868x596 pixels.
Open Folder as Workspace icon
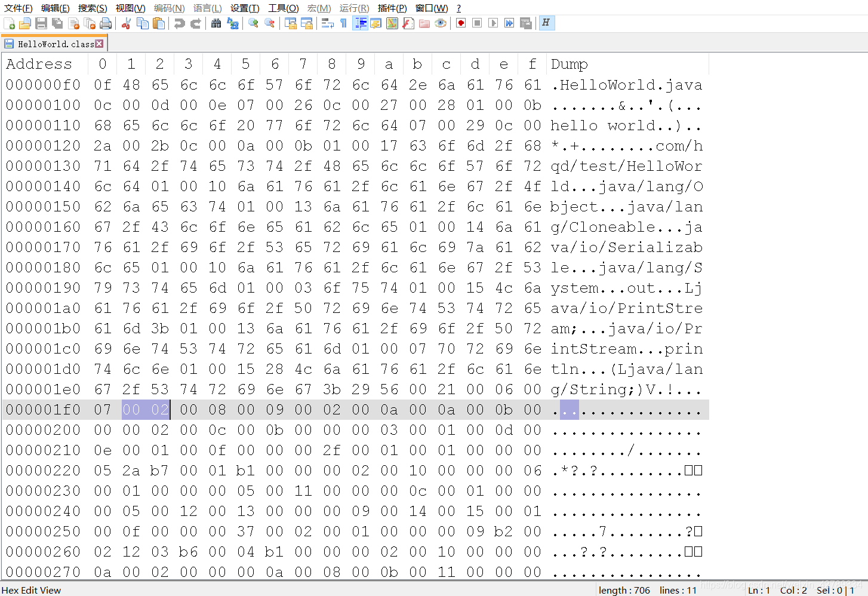[424, 23]
